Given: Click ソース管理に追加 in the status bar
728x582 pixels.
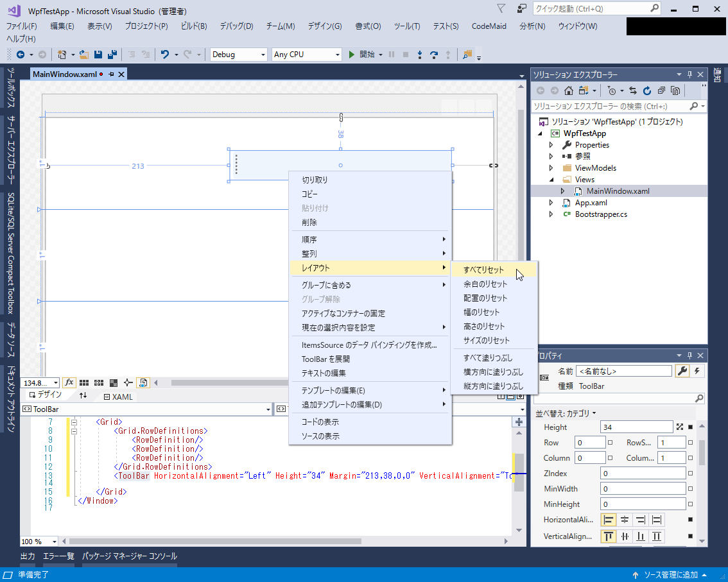Looking at the screenshot, I should (x=670, y=574).
